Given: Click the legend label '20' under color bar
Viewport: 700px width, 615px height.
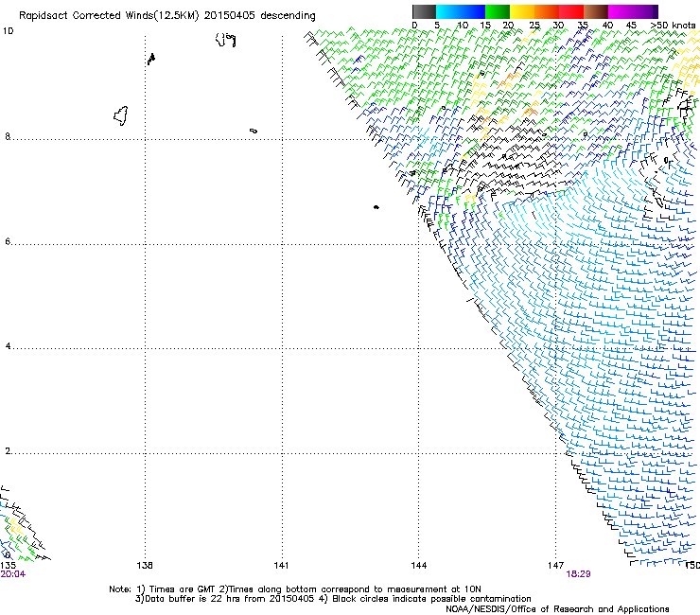Looking at the screenshot, I should [508, 26].
